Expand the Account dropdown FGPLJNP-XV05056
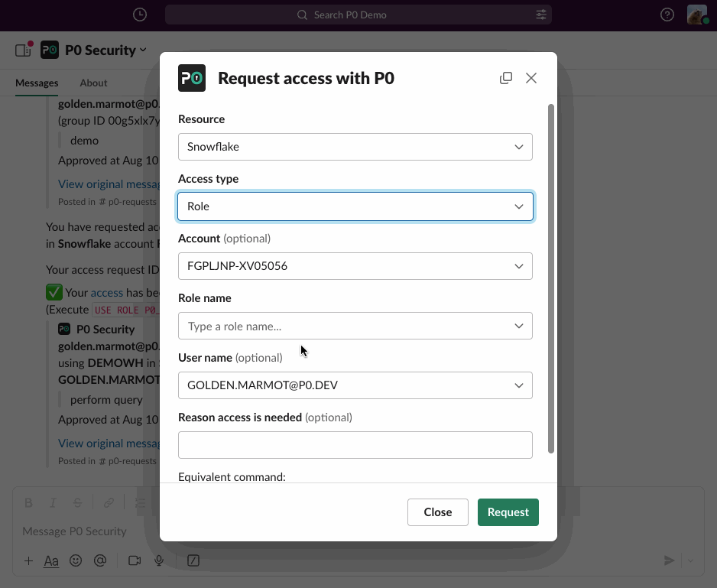This screenshot has height=588, width=717. (355, 266)
